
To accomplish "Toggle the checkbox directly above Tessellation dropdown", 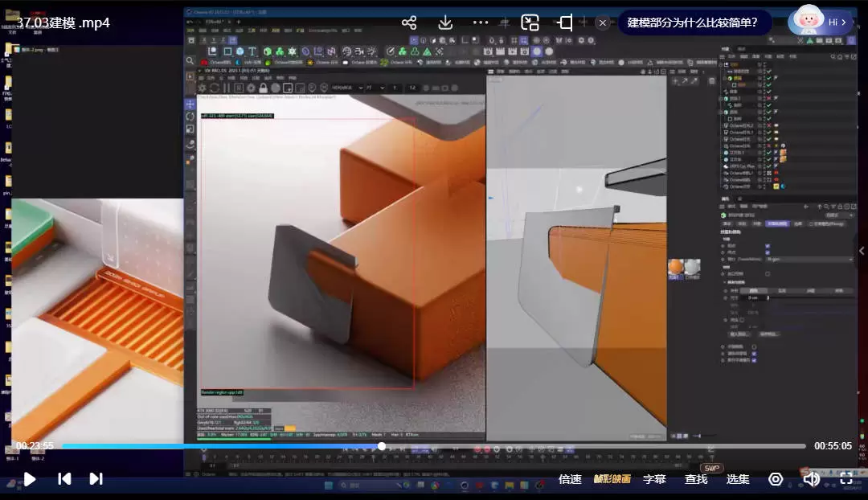I will coord(768,252).
